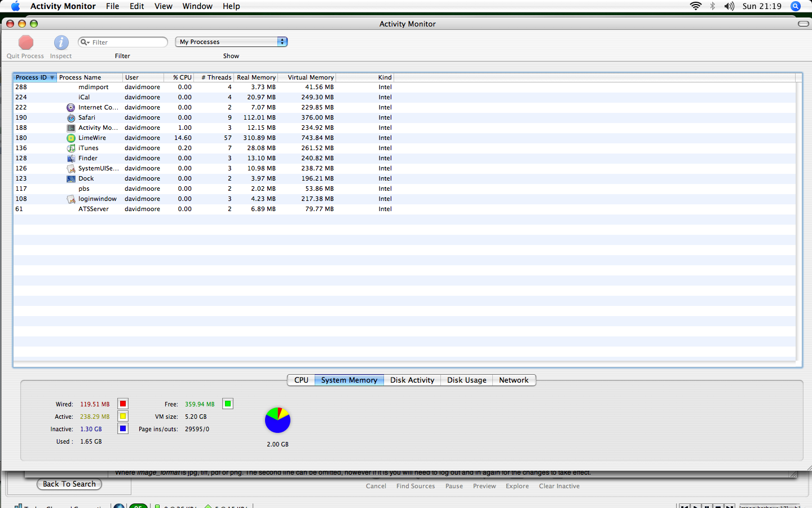Image resolution: width=812 pixels, height=508 pixels.
Task: Select the mdimport process row
Action: 404,87
